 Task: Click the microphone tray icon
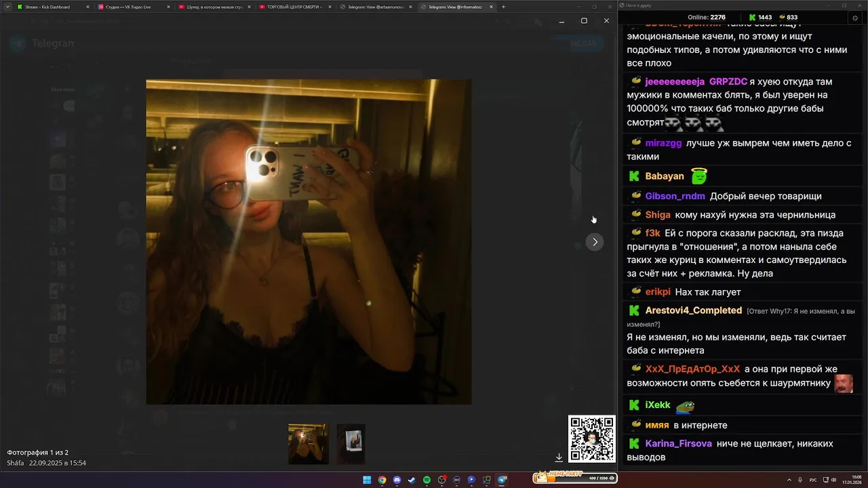pos(801,480)
